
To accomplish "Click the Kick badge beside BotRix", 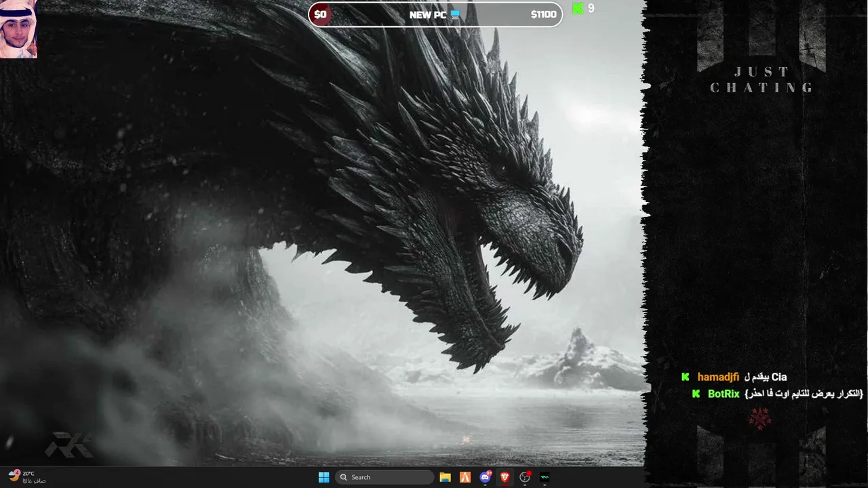I will [696, 394].
